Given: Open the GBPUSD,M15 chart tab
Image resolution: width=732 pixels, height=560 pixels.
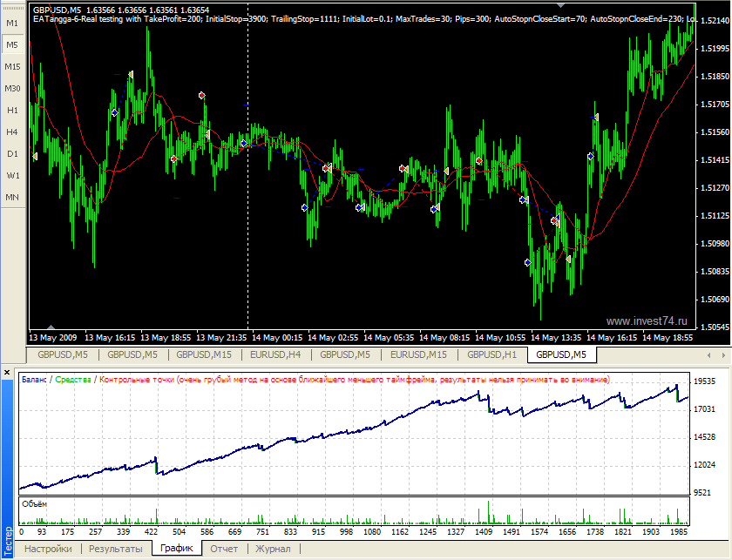Looking at the screenshot, I should click(x=203, y=354).
